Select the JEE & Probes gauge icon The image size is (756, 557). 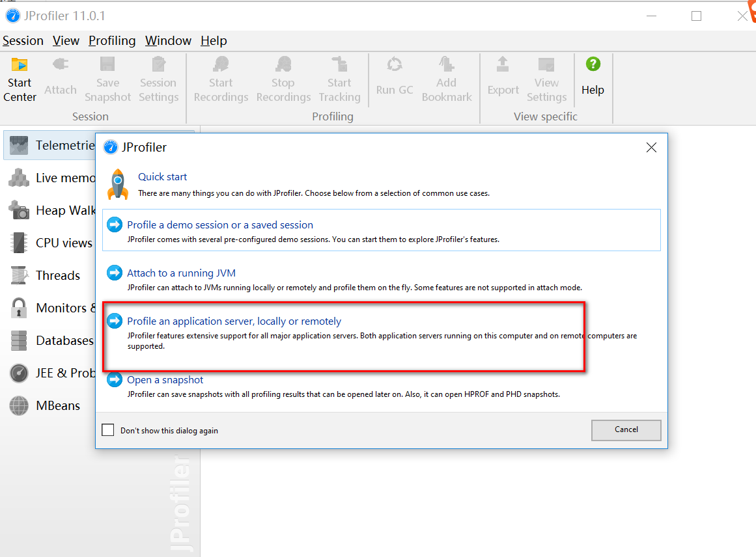coord(19,373)
